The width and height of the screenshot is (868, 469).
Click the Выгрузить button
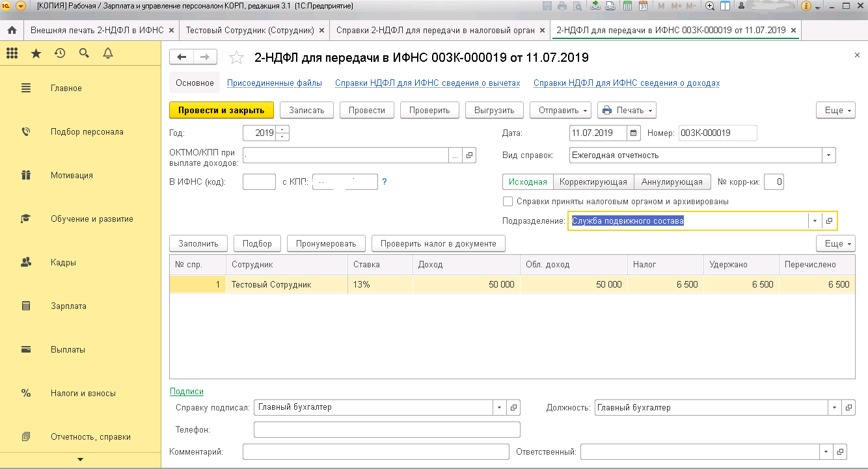click(x=495, y=110)
